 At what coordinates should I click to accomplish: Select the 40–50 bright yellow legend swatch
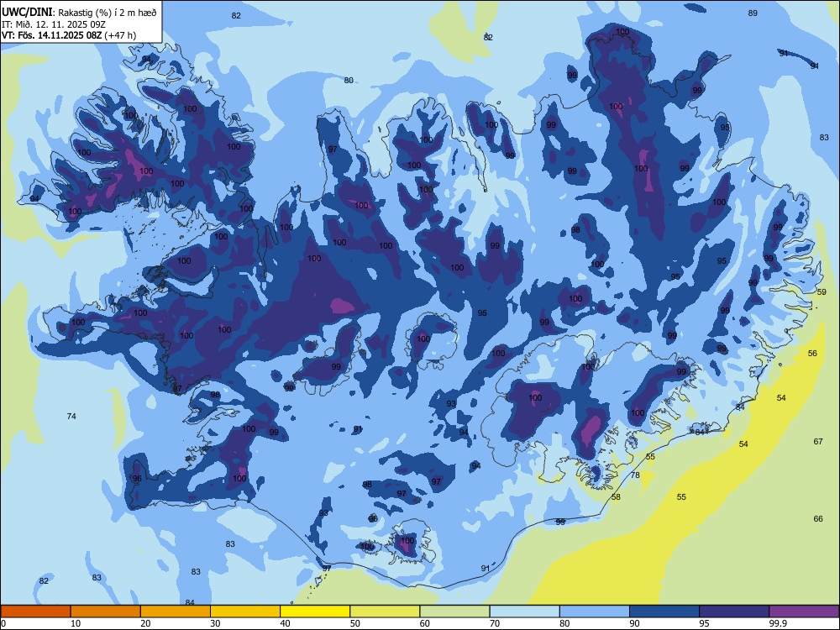pos(315,612)
